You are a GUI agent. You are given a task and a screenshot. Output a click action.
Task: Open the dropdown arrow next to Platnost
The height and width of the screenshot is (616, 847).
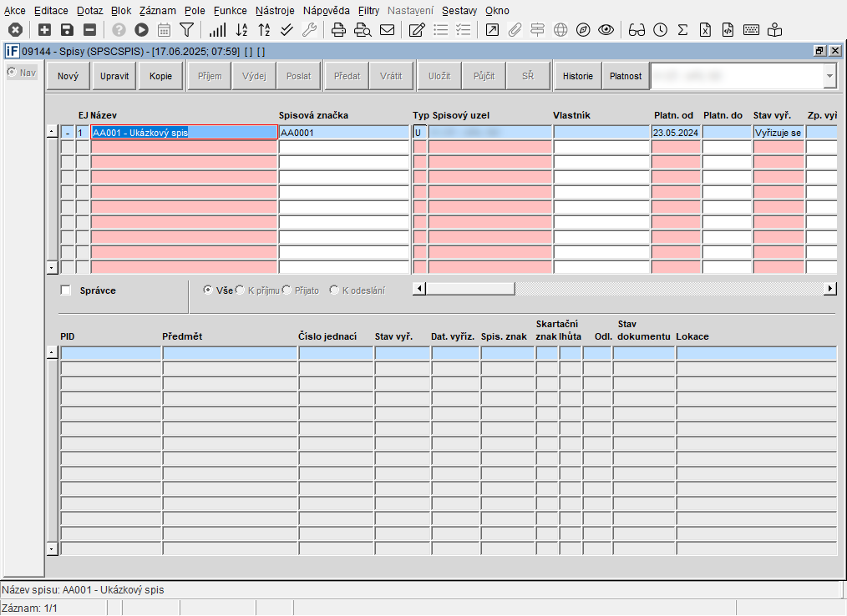(x=829, y=76)
